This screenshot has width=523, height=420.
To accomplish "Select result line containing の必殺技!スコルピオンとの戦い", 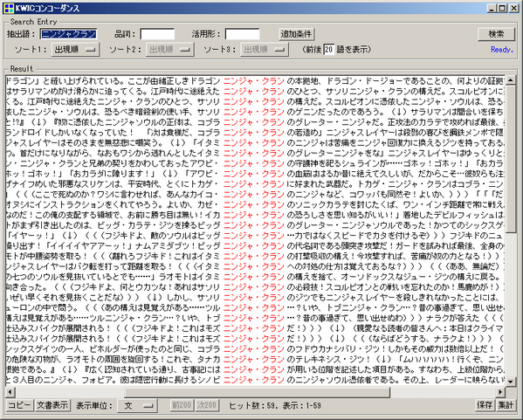I will (255, 287).
